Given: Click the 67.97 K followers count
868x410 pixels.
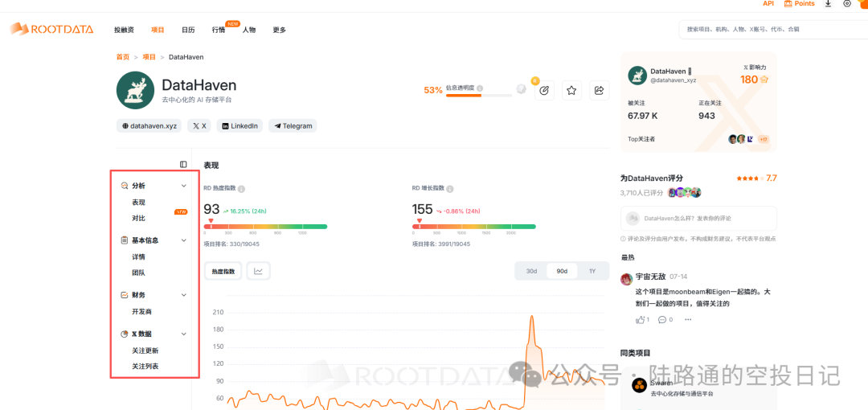Looking at the screenshot, I should click(643, 116).
